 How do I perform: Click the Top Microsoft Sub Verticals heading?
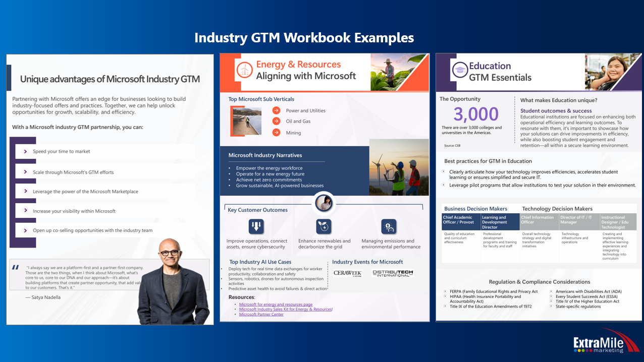(261, 99)
